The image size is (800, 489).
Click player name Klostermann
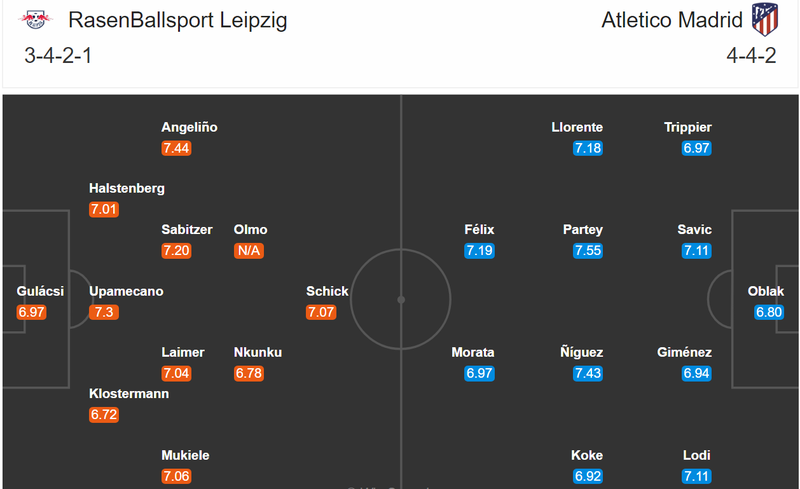point(129,394)
